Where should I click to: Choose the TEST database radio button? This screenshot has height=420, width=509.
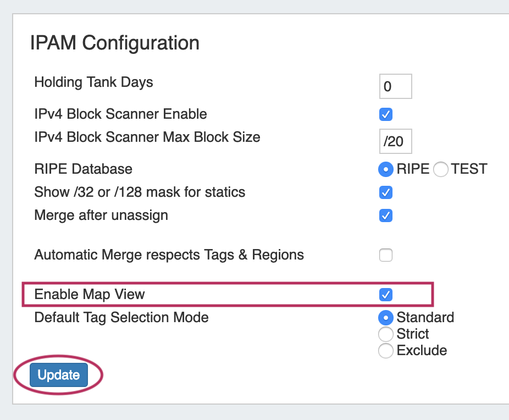[441, 169]
